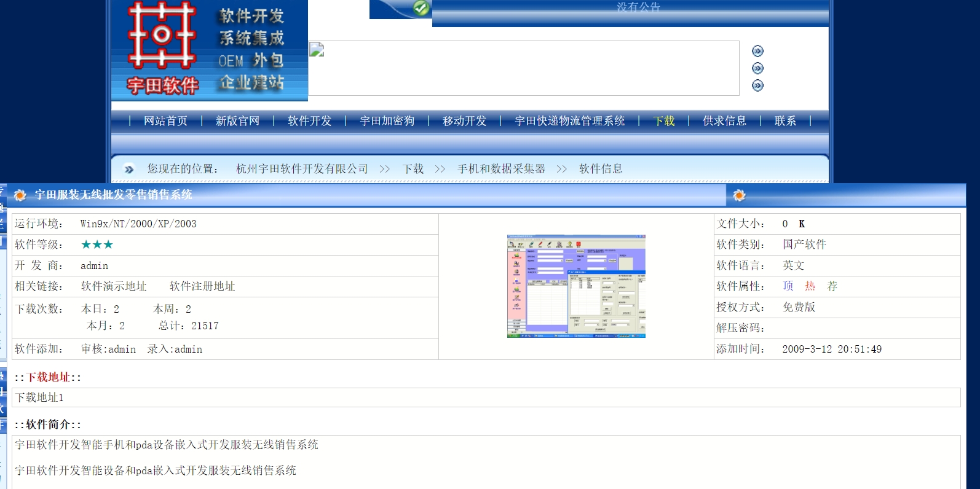The height and width of the screenshot is (489, 980).
Task: Click the 手机和数据采集器 breadcrumb link
Action: click(501, 169)
